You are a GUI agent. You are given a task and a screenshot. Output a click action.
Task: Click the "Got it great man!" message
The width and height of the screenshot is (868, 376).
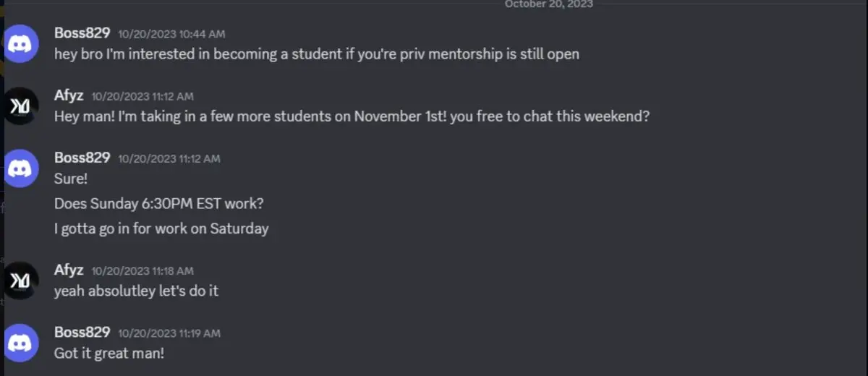pyautogui.click(x=109, y=354)
